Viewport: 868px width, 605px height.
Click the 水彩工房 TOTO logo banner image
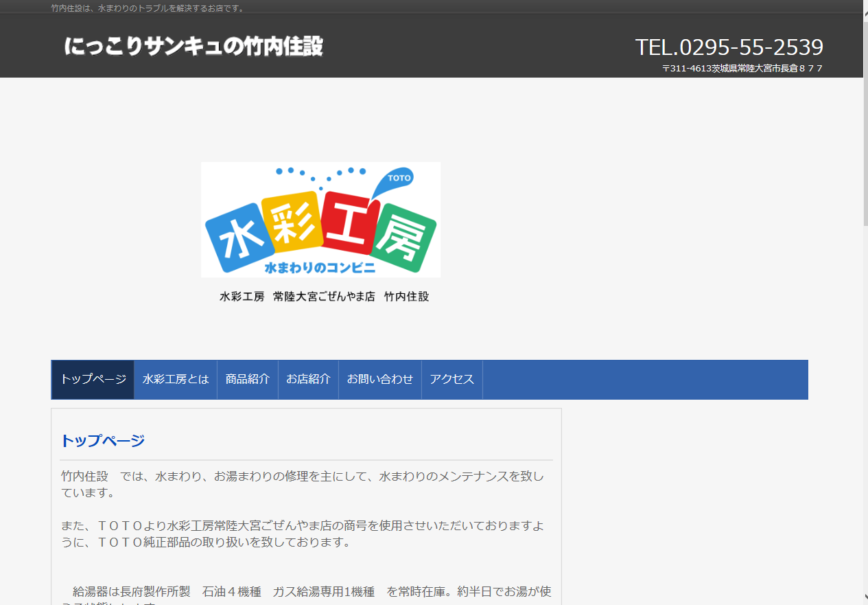(x=320, y=219)
